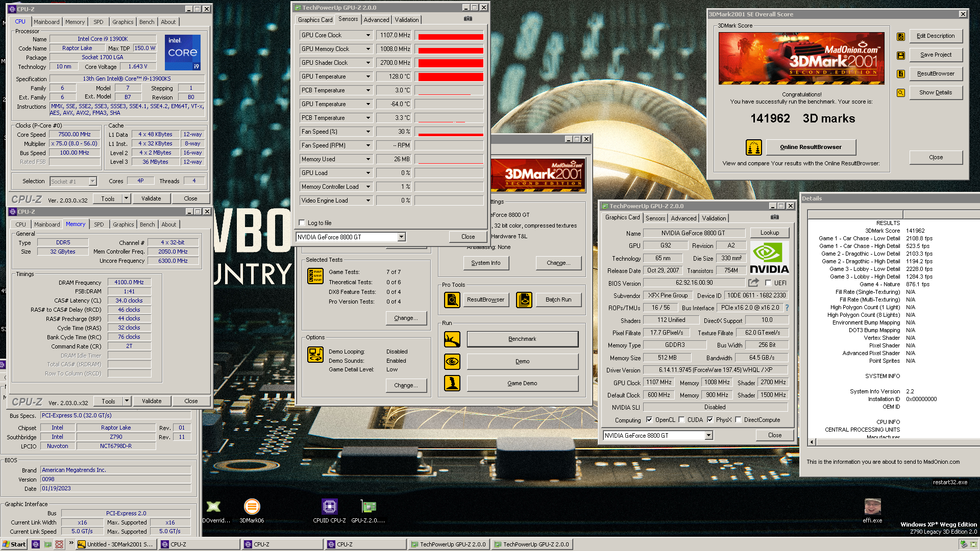
Task: Click the Benchmark run icon
Action: [452, 339]
